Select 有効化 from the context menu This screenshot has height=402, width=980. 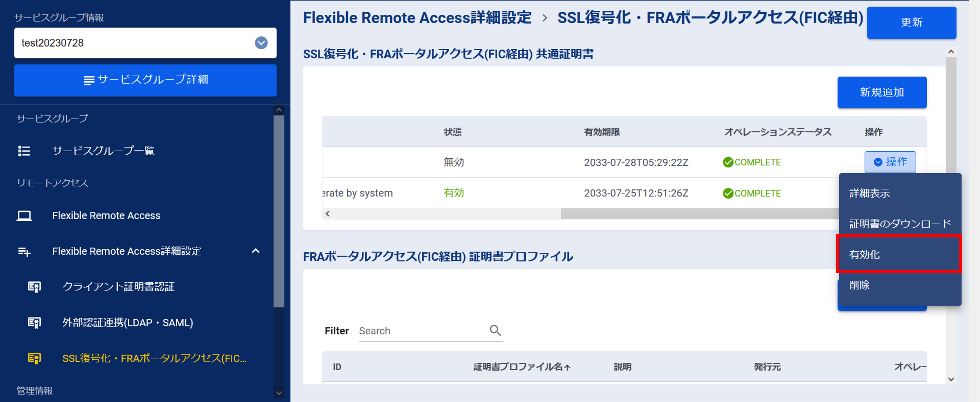[x=864, y=254]
